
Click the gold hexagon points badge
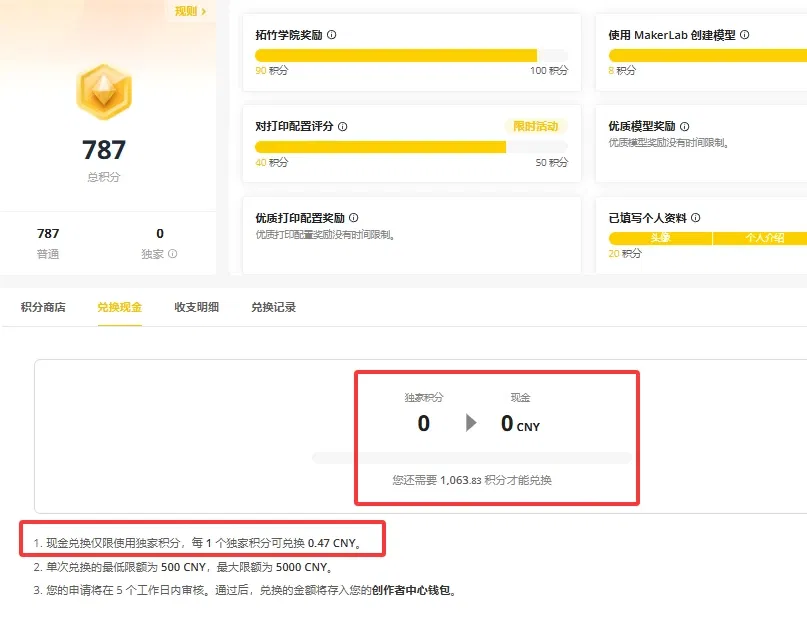coord(104,92)
